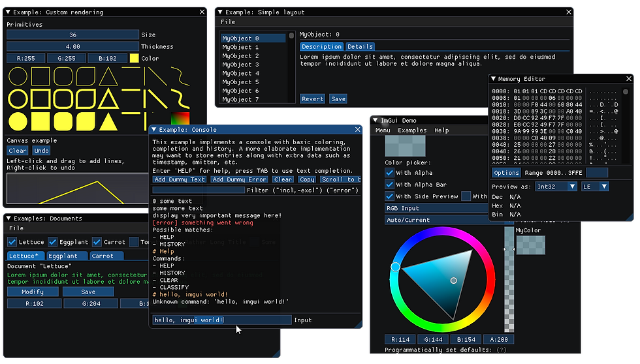This screenshot has width=640, height=364.
Task: Toggle the unchecked box after With Side Preview
Action: [466, 196]
